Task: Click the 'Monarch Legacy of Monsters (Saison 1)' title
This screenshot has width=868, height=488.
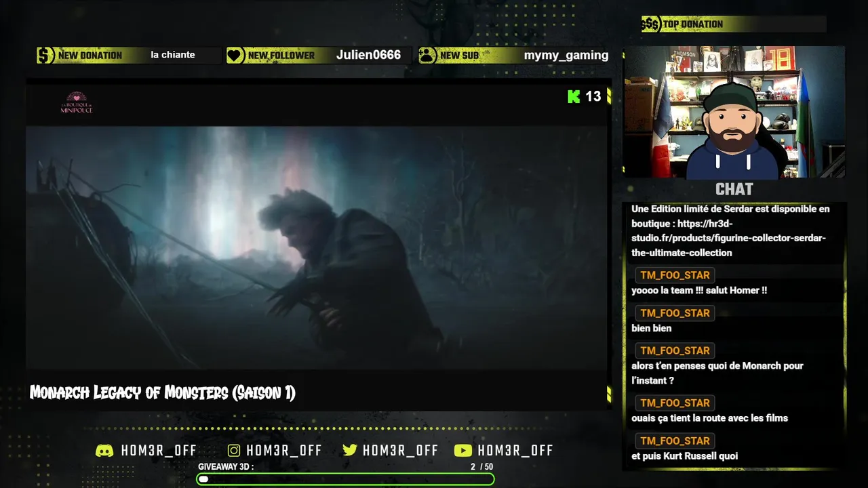Action: [163, 392]
